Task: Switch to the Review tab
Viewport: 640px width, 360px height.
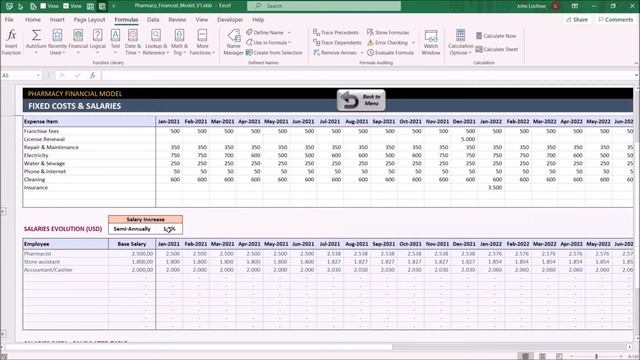Action: point(177,20)
